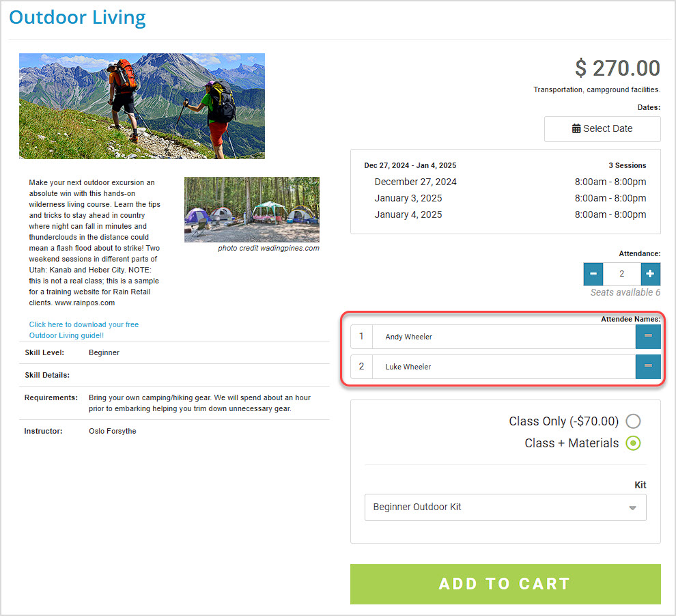
Task: Add the class to cart
Action: tap(505, 584)
